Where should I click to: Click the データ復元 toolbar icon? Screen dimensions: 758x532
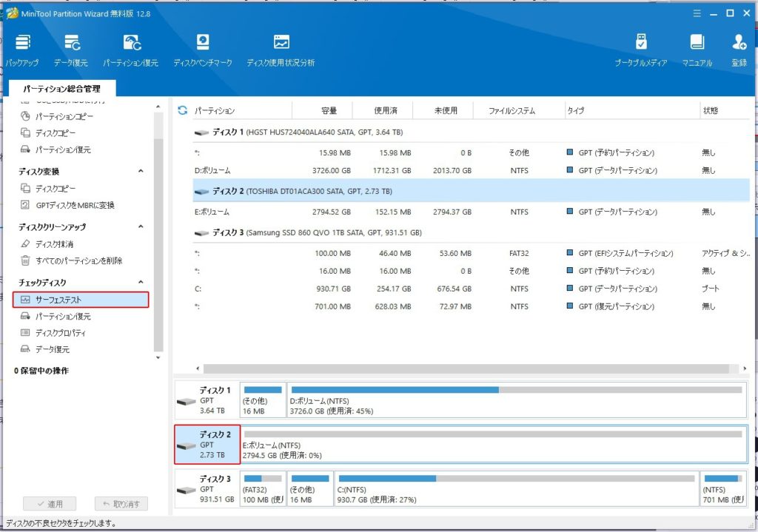73,50
